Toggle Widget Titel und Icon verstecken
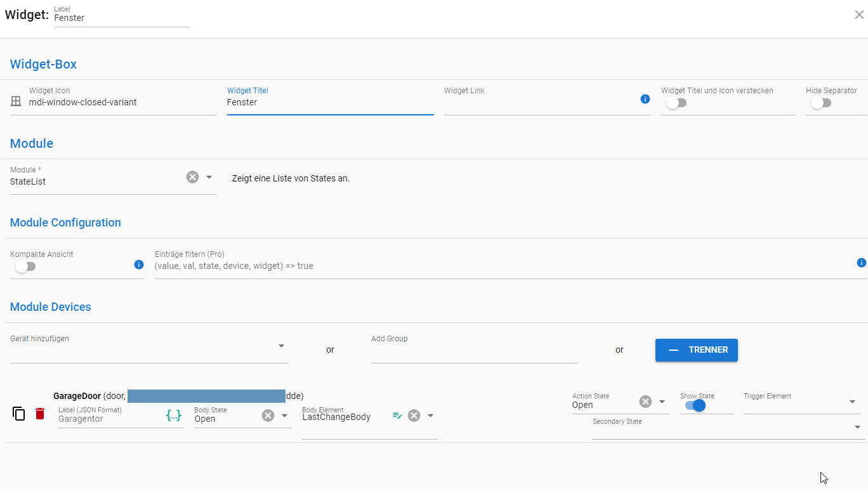Viewport: 868px width, 491px height. coord(676,103)
